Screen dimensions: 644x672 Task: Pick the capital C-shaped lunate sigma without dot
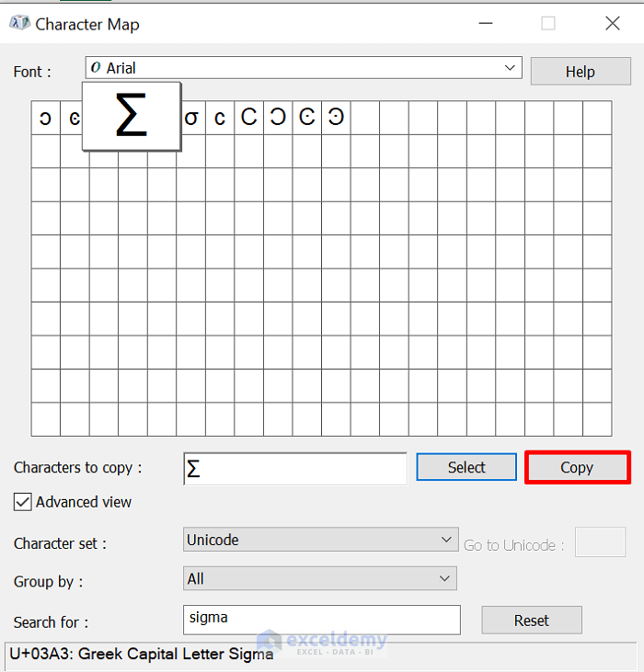click(x=248, y=118)
